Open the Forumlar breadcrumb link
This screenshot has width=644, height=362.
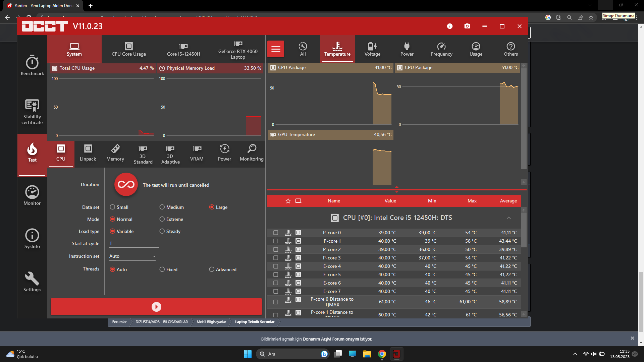click(119, 322)
